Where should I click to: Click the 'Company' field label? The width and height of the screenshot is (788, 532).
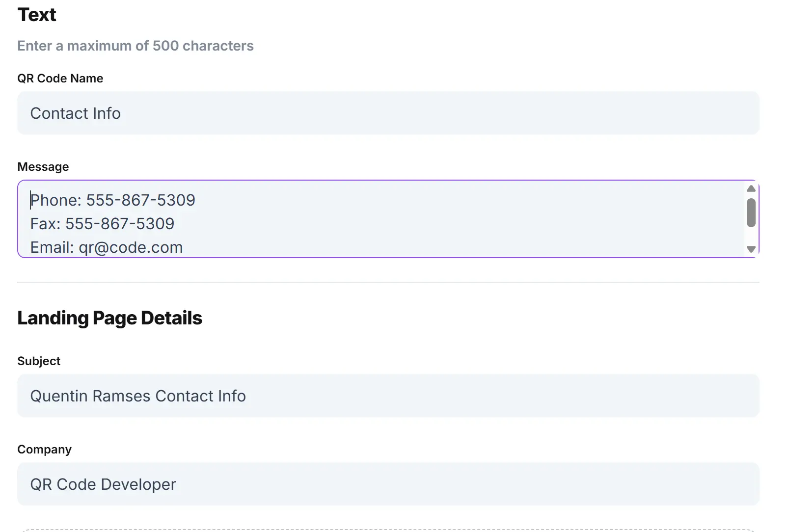click(44, 450)
